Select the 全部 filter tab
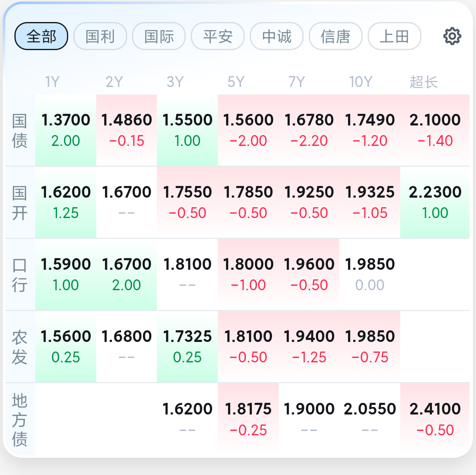The height and width of the screenshot is (475, 476). click(x=41, y=36)
